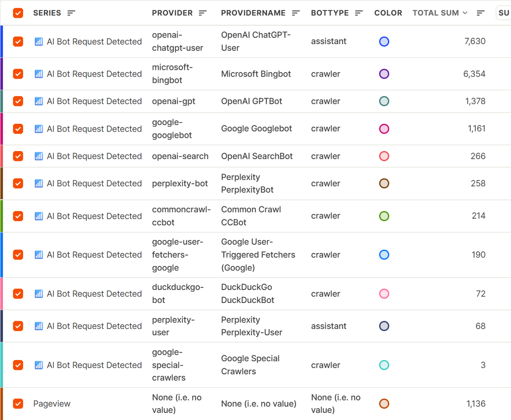This screenshot has width=511, height=420.
Task: Click chart icon in the openai-chatgpt-user row
Action: 39,42
